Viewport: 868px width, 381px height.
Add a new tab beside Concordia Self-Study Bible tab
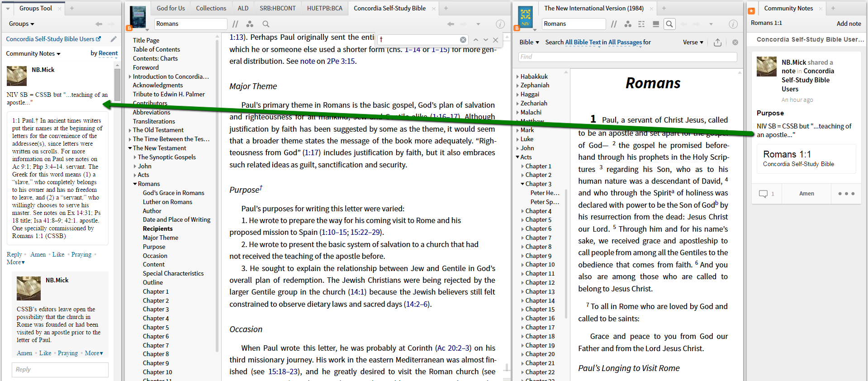click(446, 8)
